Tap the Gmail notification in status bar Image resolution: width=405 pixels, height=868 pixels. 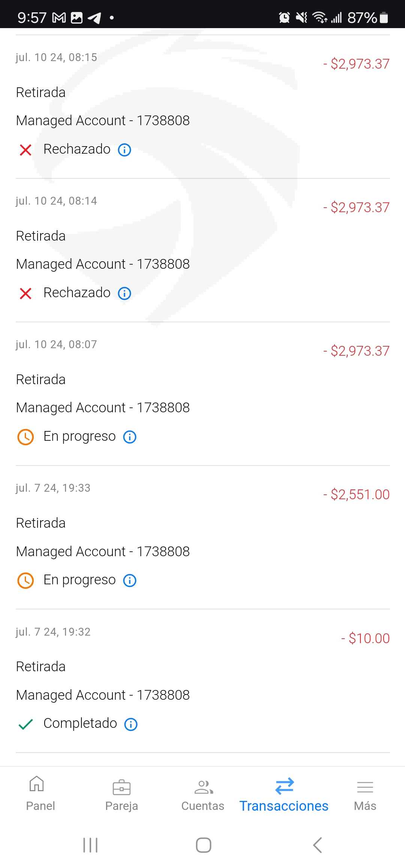pyautogui.click(x=59, y=18)
